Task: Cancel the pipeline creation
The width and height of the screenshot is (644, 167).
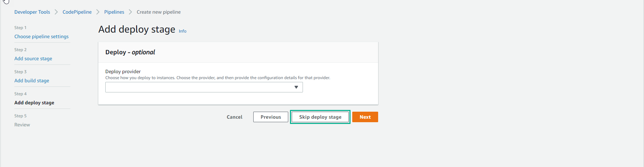Action: tap(234, 117)
